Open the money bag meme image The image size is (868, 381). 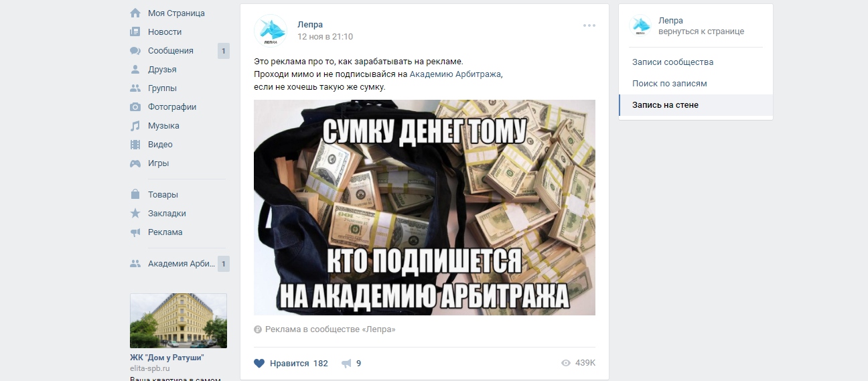click(425, 208)
